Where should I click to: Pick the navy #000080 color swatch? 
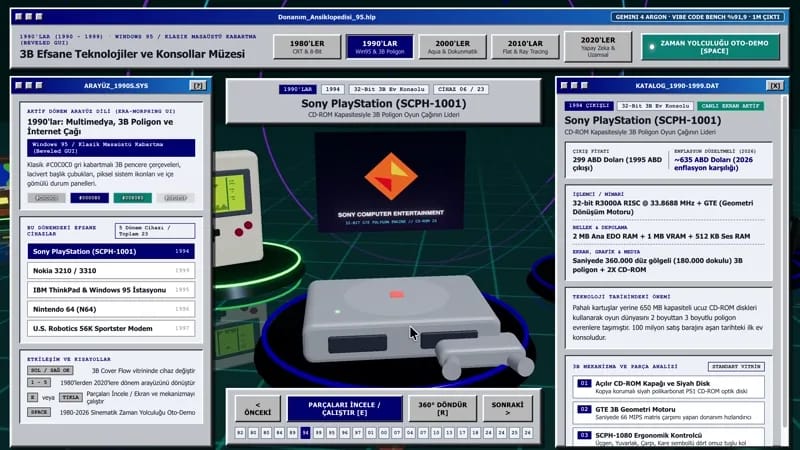[x=89, y=198]
